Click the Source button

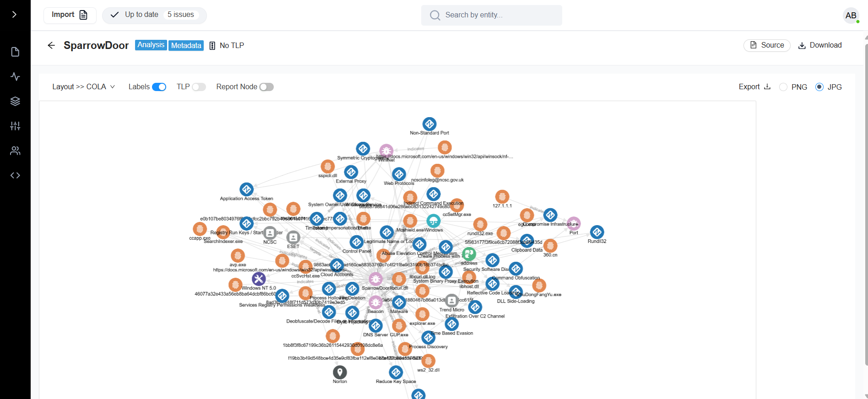tap(767, 45)
